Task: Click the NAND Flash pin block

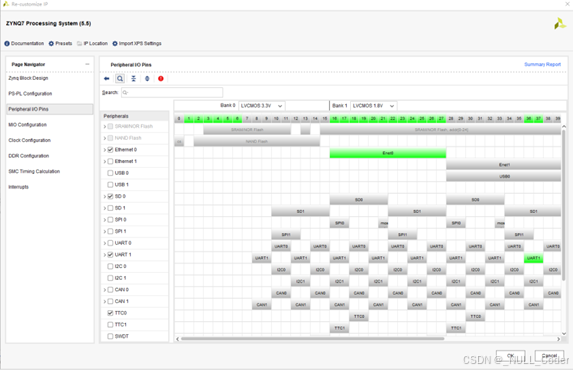Action: click(x=257, y=141)
